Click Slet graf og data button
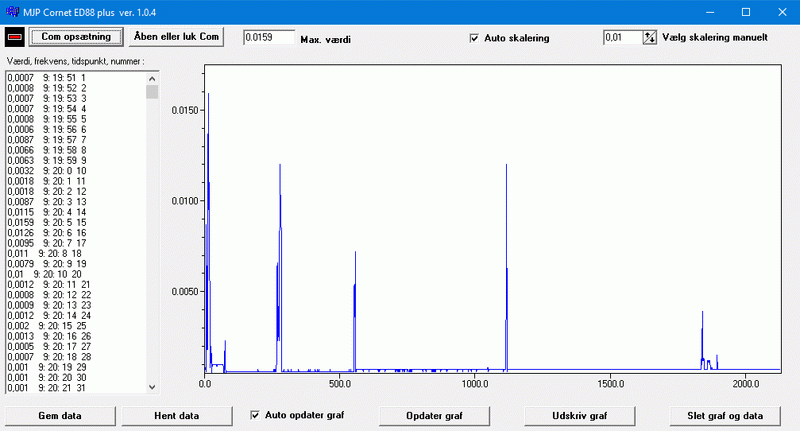 click(725, 416)
